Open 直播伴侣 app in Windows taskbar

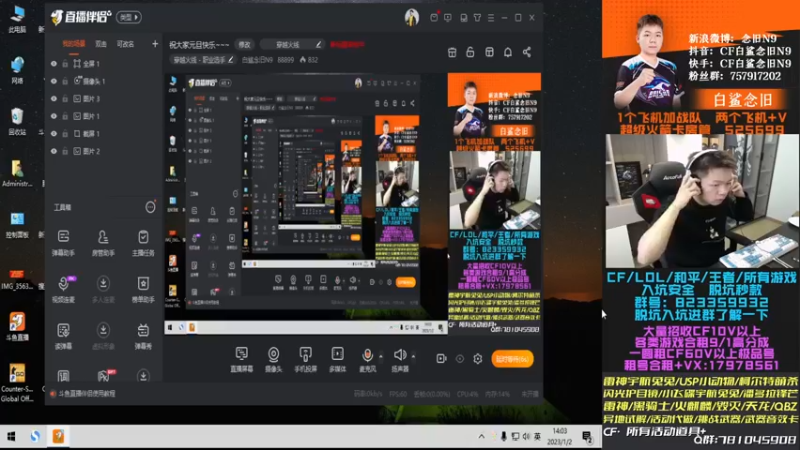pos(58,436)
